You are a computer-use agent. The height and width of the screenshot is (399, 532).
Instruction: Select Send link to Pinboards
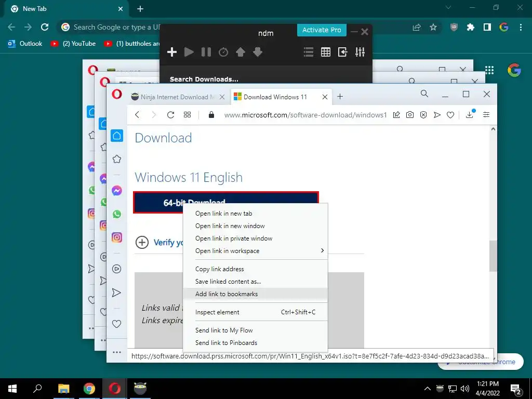click(x=255, y=343)
